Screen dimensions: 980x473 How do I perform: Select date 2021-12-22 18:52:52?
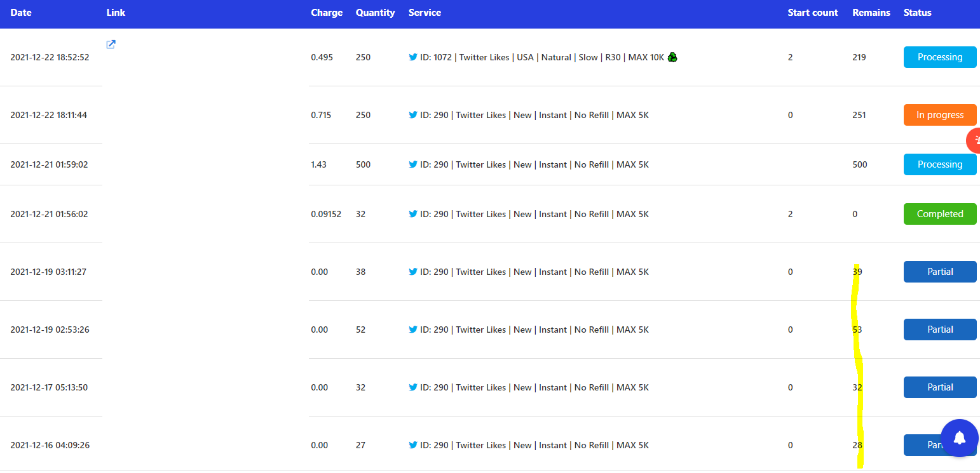point(50,57)
